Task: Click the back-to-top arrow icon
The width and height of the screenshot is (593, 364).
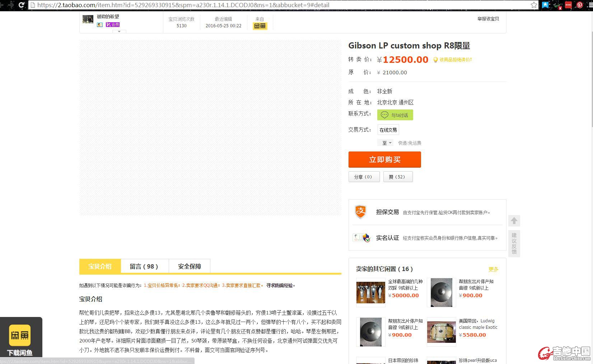Action: click(514, 220)
